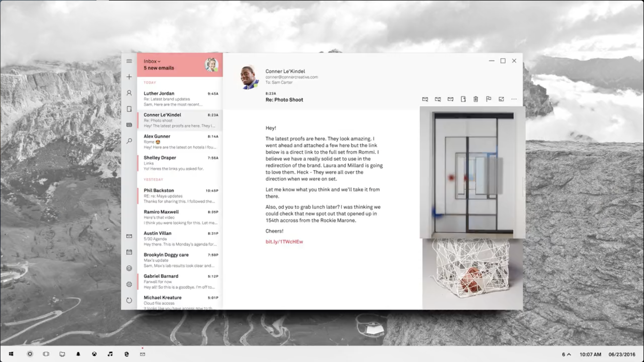Open the settings gear in sidebar

click(129, 284)
